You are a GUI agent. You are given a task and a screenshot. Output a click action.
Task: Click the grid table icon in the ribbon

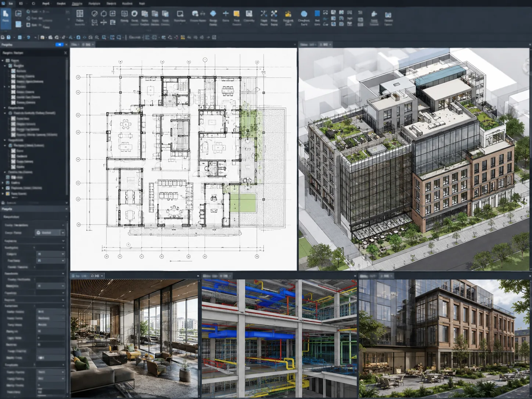point(80,14)
